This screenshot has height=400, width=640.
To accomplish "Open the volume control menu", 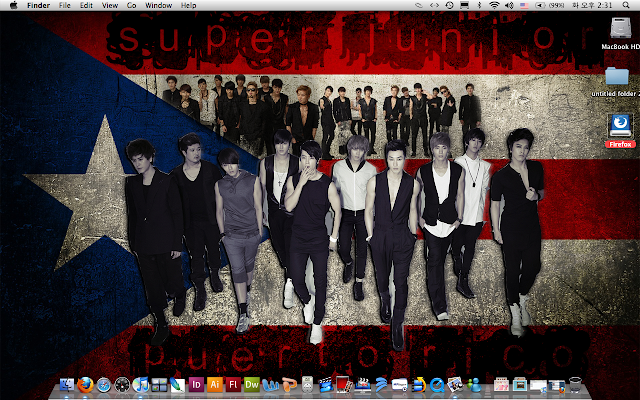I will pos(509,5).
